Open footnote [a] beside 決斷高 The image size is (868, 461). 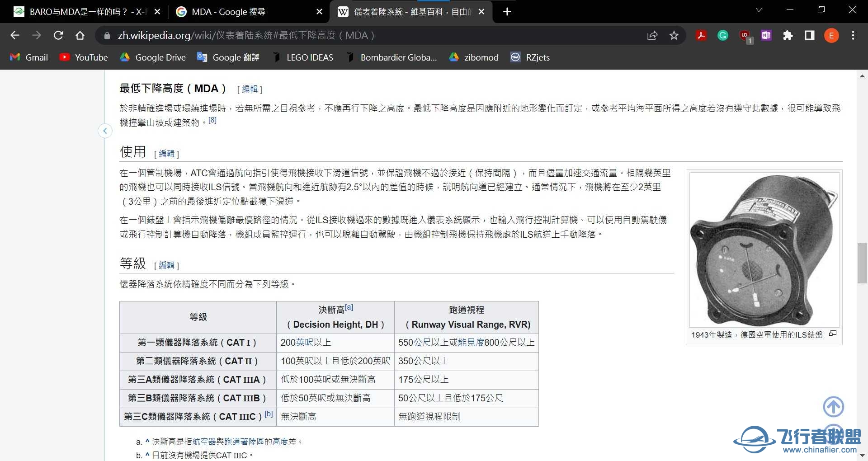pyautogui.click(x=349, y=307)
